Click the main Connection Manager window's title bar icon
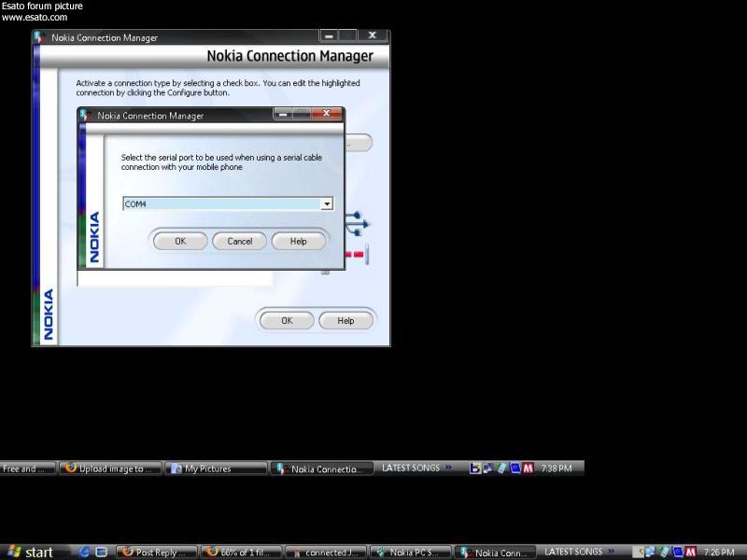The height and width of the screenshot is (560, 747). (40, 37)
